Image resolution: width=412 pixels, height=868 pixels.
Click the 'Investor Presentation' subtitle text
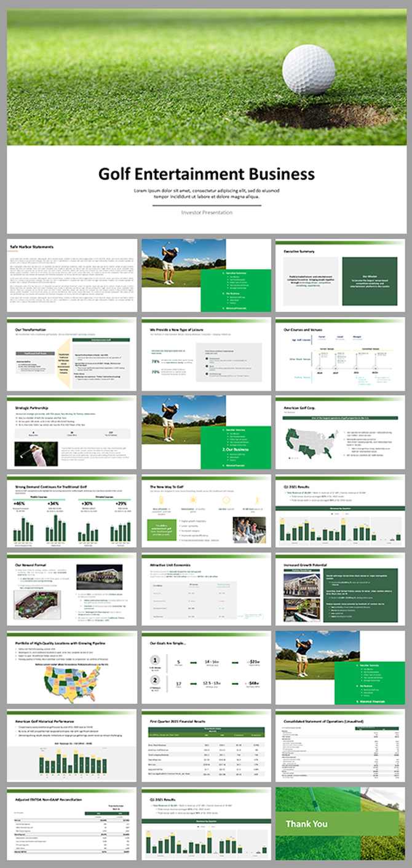[207, 212]
